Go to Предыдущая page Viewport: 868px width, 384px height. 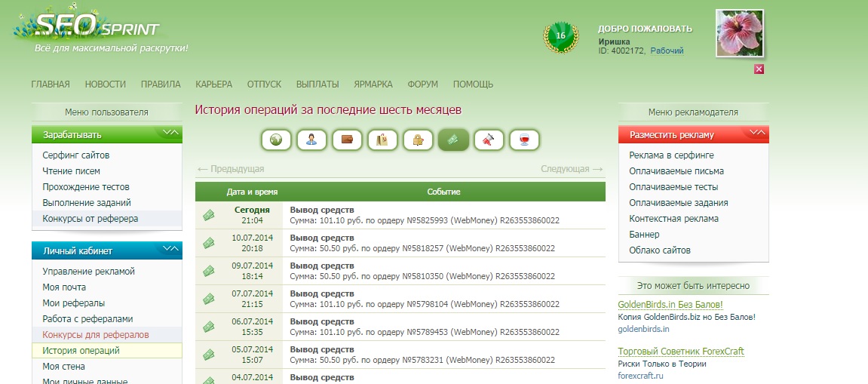coord(231,169)
